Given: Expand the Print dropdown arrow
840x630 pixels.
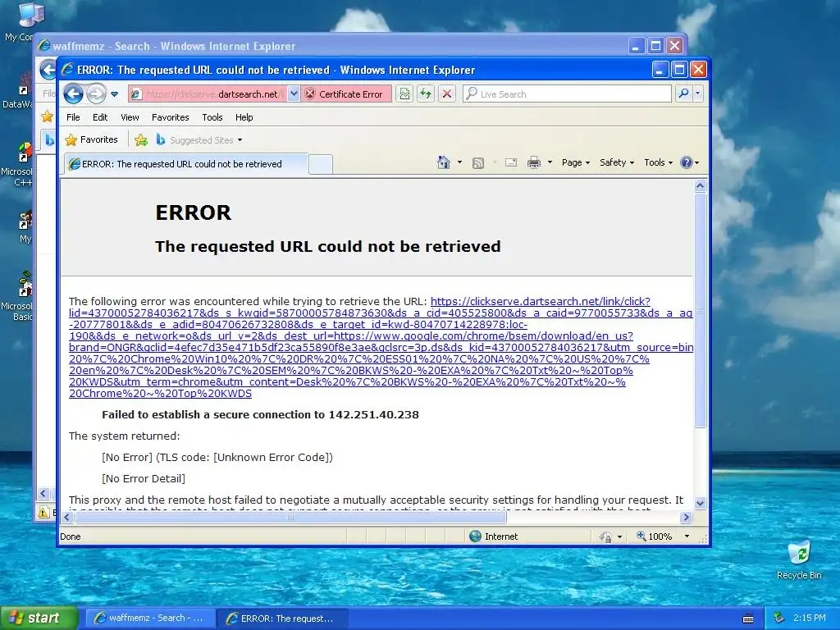Looking at the screenshot, I should [x=550, y=162].
